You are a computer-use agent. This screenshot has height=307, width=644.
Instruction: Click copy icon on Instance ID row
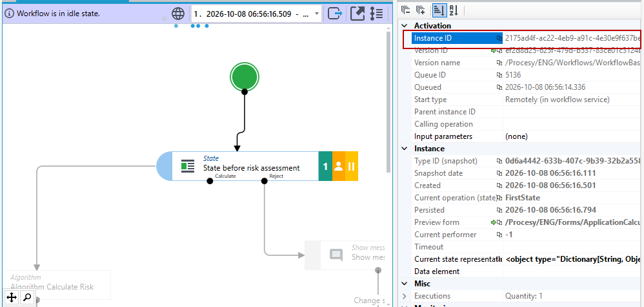pos(499,38)
